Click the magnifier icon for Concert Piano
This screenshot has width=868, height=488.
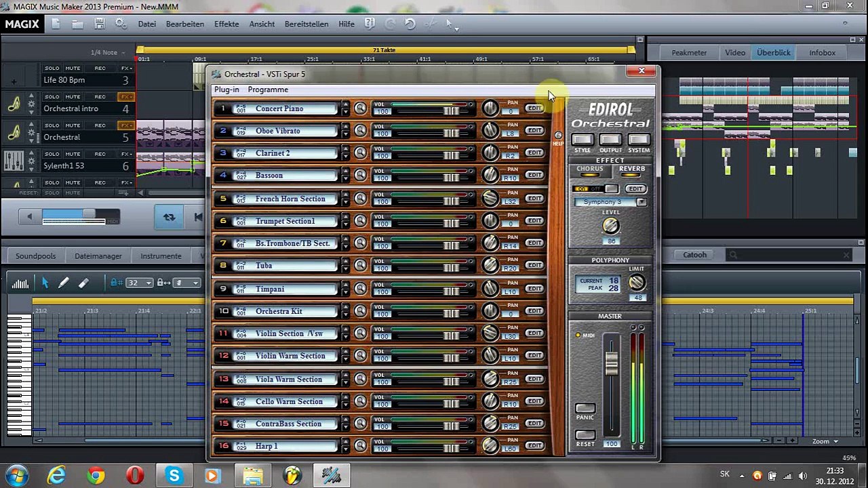[360, 108]
